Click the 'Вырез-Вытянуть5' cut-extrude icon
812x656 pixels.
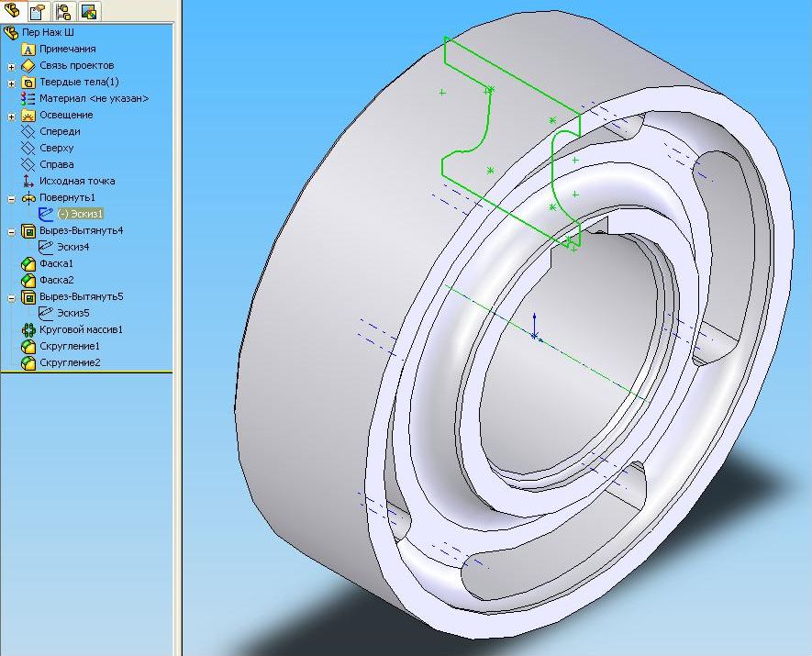click(28, 297)
